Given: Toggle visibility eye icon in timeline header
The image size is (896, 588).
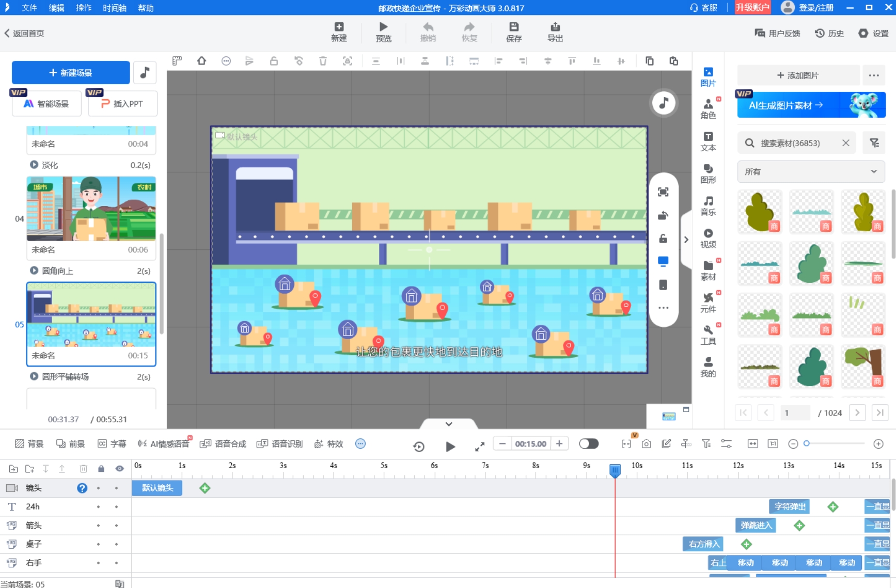Looking at the screenshot, I should pyautogui.click(x=119, y=469).
